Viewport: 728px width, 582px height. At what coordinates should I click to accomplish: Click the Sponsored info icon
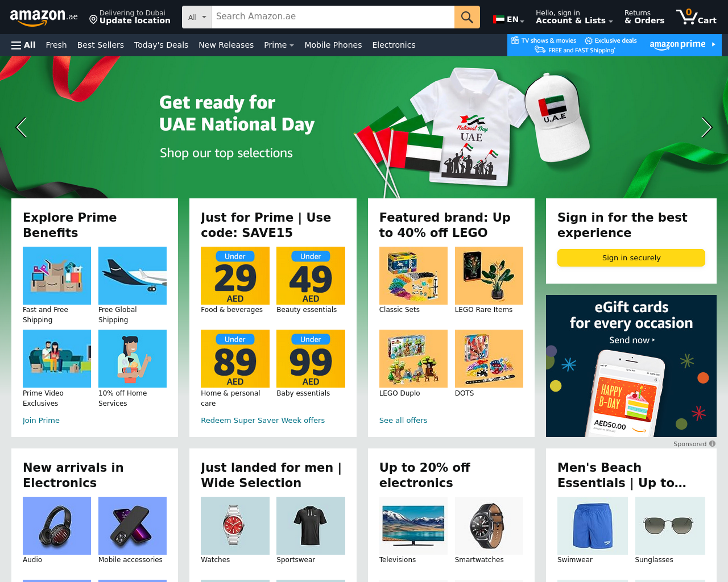pos(713,444)
